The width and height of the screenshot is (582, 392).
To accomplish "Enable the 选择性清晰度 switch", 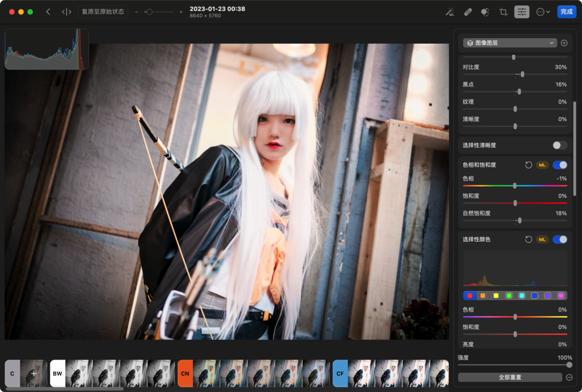I will click(560, 145).
